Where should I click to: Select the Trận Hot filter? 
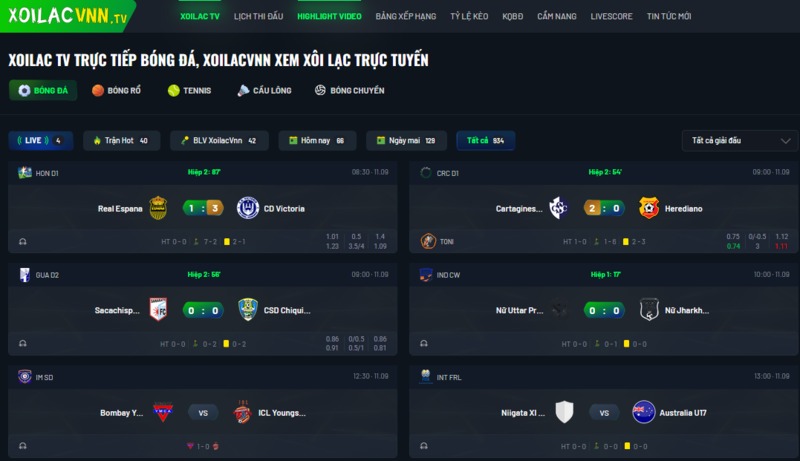[x=121, y=141]
